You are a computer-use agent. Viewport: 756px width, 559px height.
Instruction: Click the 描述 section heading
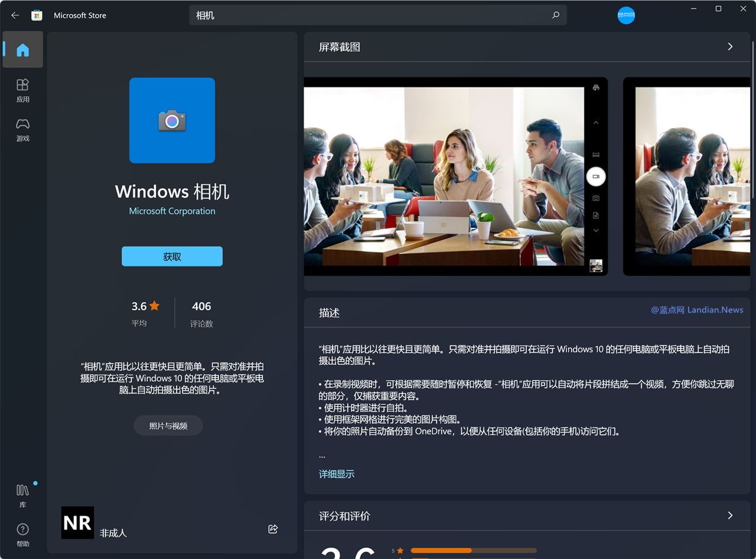click(330, 313)
